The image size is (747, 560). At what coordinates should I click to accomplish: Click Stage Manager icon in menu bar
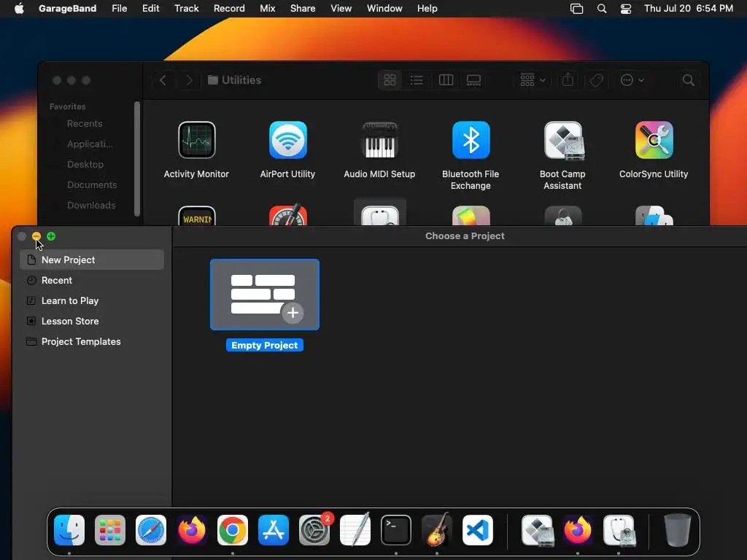(576, 9)
